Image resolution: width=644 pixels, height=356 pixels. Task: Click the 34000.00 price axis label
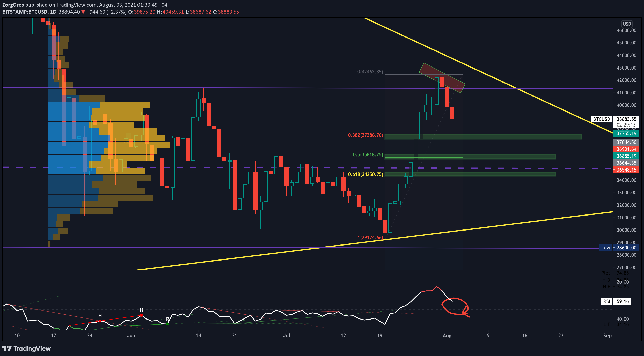[x=627, y=180]
